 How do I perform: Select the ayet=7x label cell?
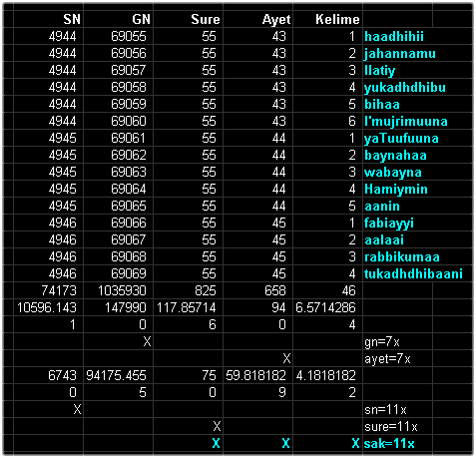pyautogui.click(x=397, y=358)
